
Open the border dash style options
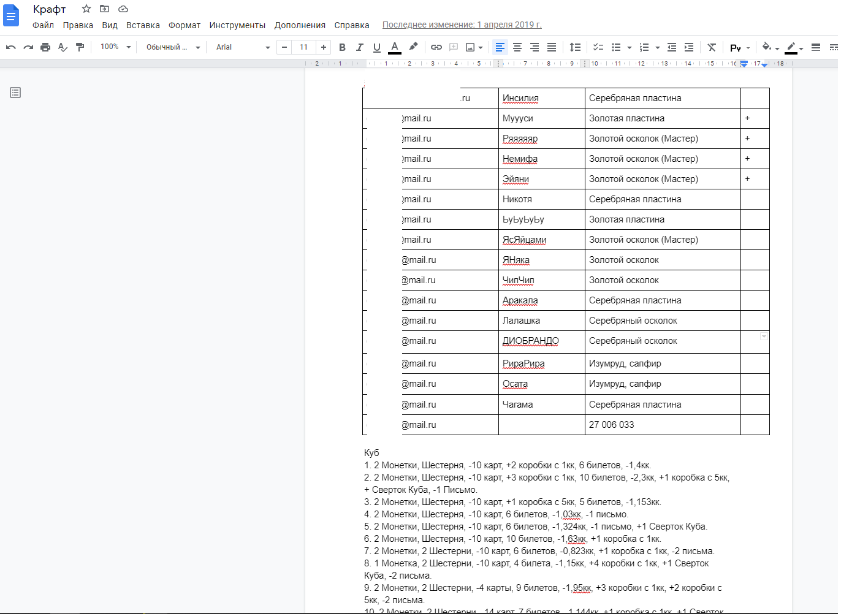pyautogui.click(x=834, y=47)
